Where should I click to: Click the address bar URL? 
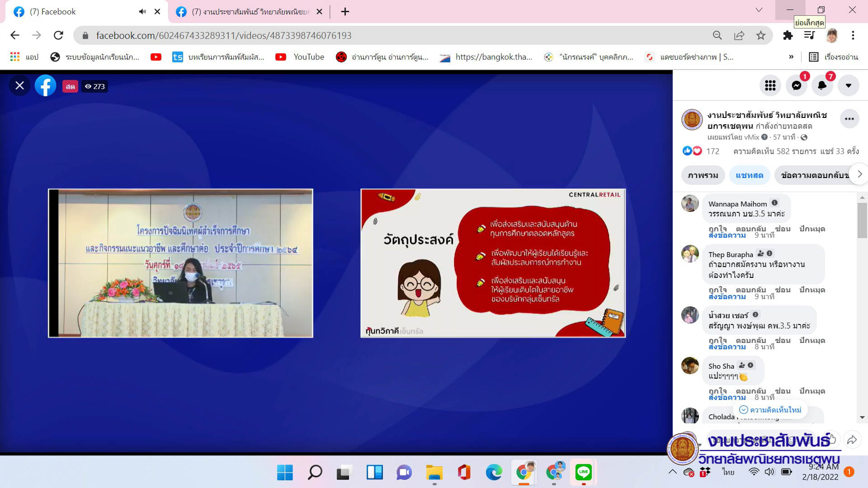[224, 35]
